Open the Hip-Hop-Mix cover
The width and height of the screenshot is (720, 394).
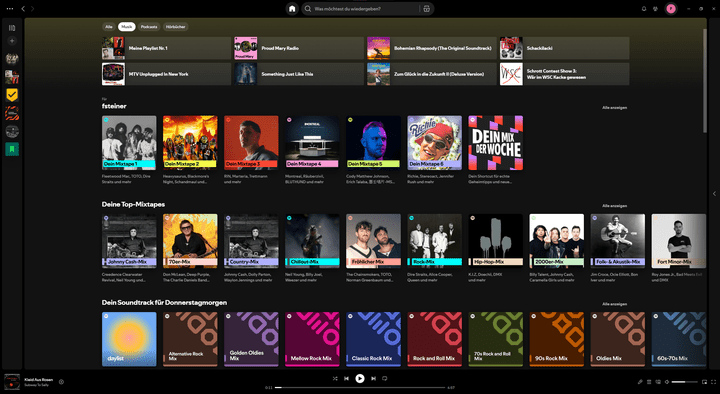pos(495,241)
